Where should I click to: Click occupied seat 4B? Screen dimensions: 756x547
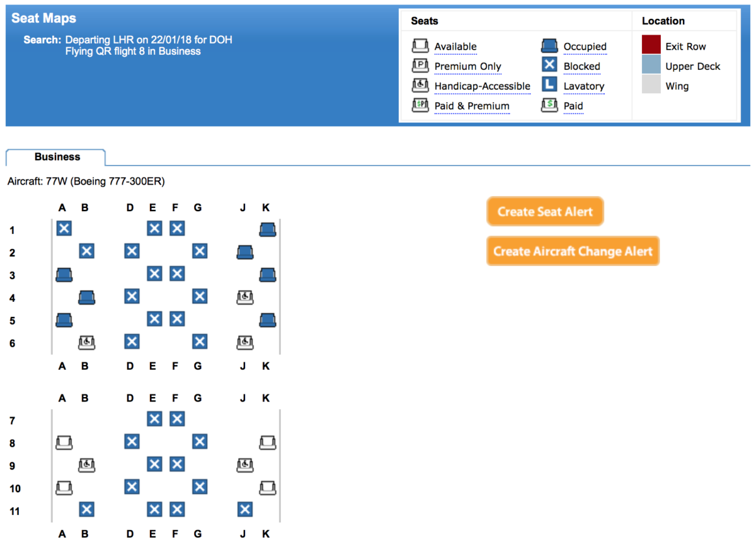click(86, 297)
